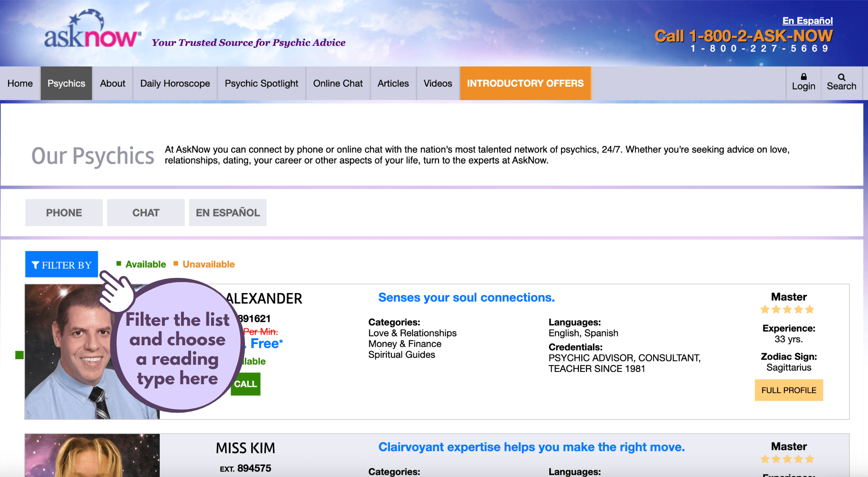Open the Articles menu item
This screenshot has width=868, height=477.
pos(393,83)
